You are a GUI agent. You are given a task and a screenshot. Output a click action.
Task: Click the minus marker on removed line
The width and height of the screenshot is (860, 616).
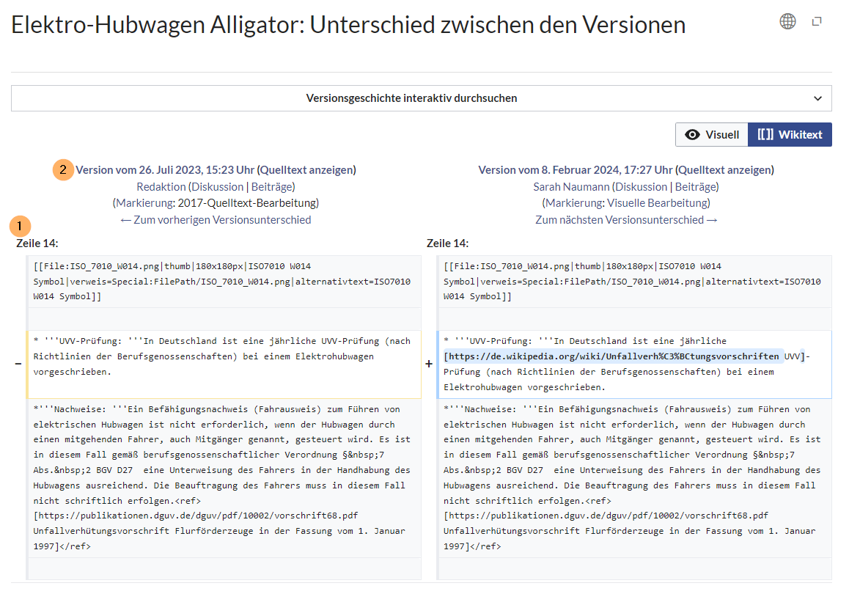point(18,364)
